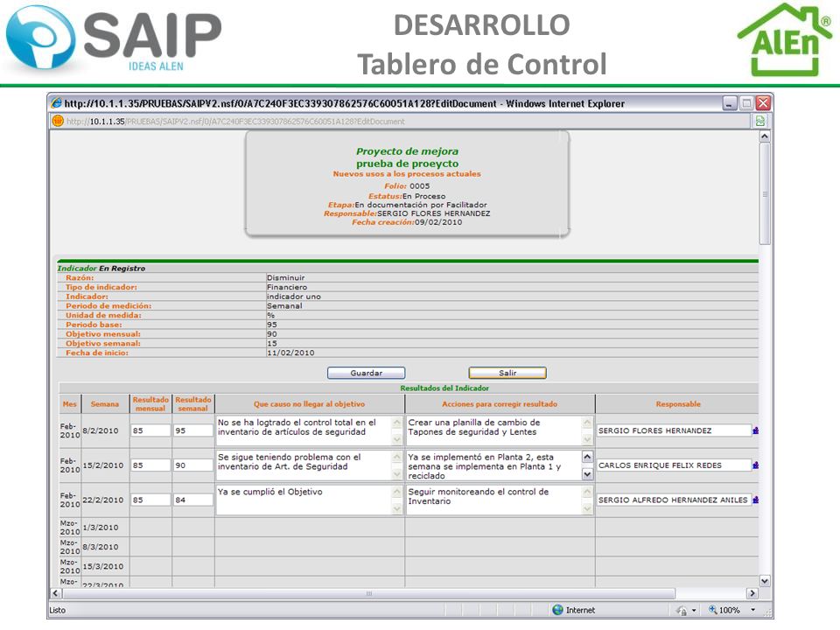Click the page scrollbar up arrow
Screen dimensions: 840x630
[765, 136]
